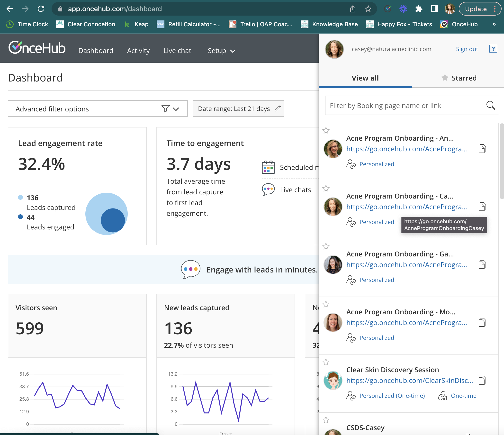Click the account email casey@naturalacneclinic.com

pyautogui.click(x=391, y=49)
